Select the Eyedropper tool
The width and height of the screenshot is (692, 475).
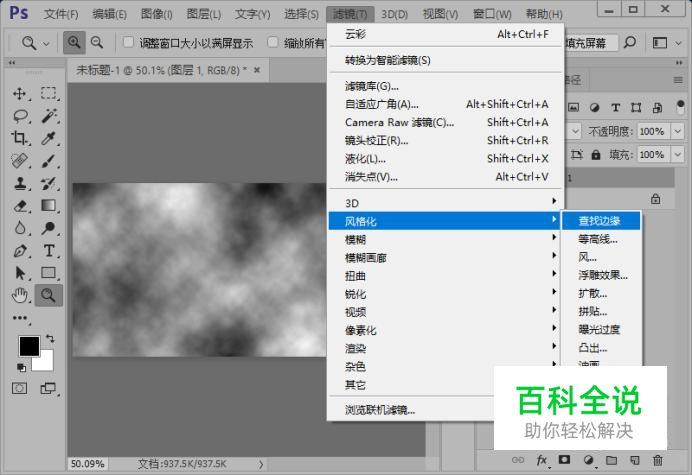click(x=48, y=138)
